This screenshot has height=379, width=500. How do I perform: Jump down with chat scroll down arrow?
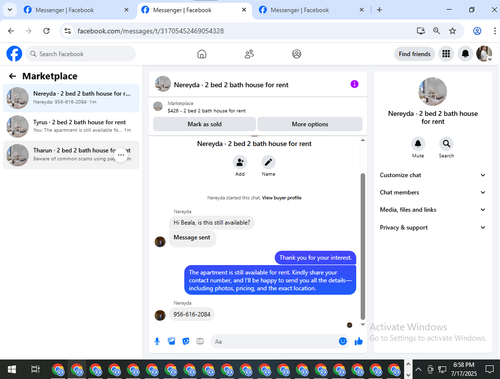pos(363,324)
